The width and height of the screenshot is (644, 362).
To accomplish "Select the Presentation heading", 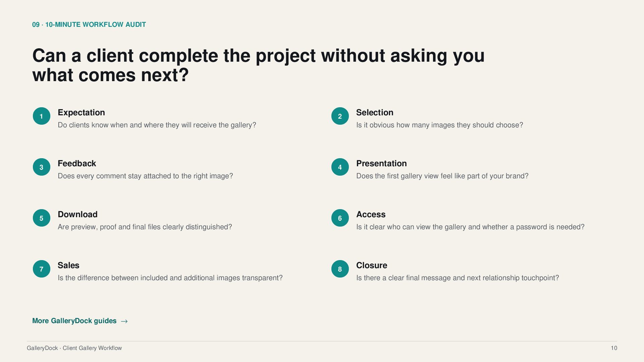I will 381,164.
